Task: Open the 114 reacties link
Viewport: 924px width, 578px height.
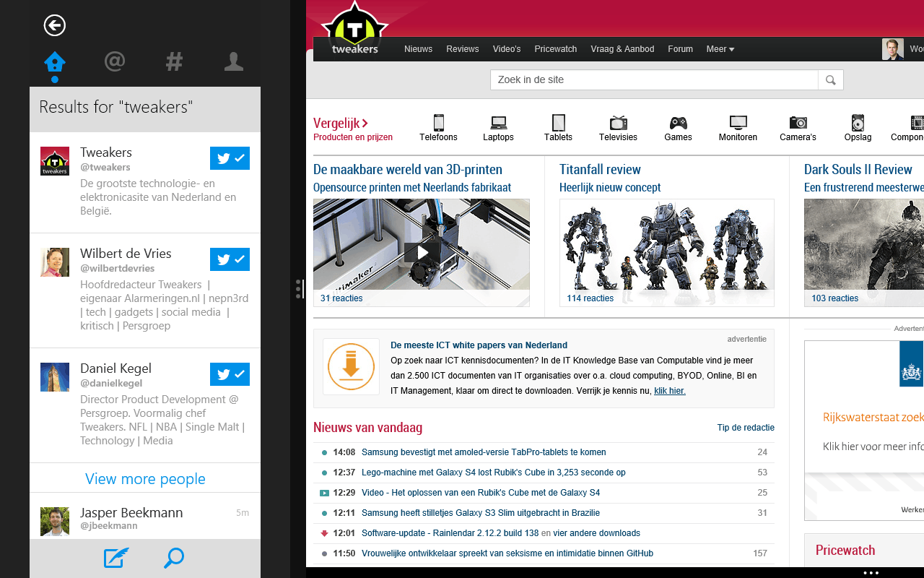Action: click(x=590, y=298)
